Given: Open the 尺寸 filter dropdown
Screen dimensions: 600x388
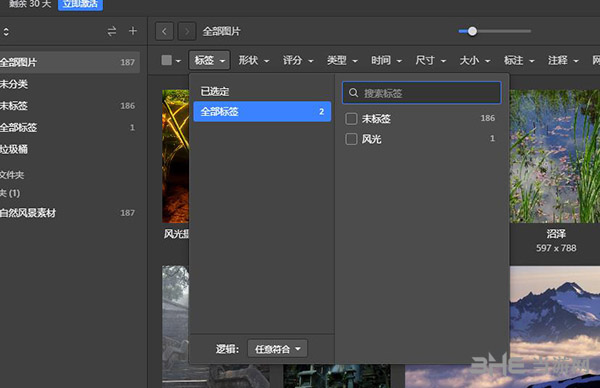Looking at the screenshot, I should (430, 60).
